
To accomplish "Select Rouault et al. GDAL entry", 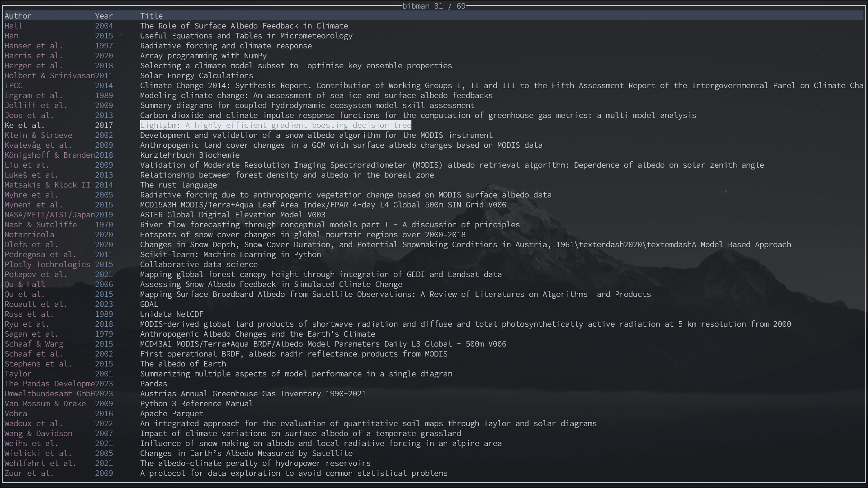I will point(149,304).
